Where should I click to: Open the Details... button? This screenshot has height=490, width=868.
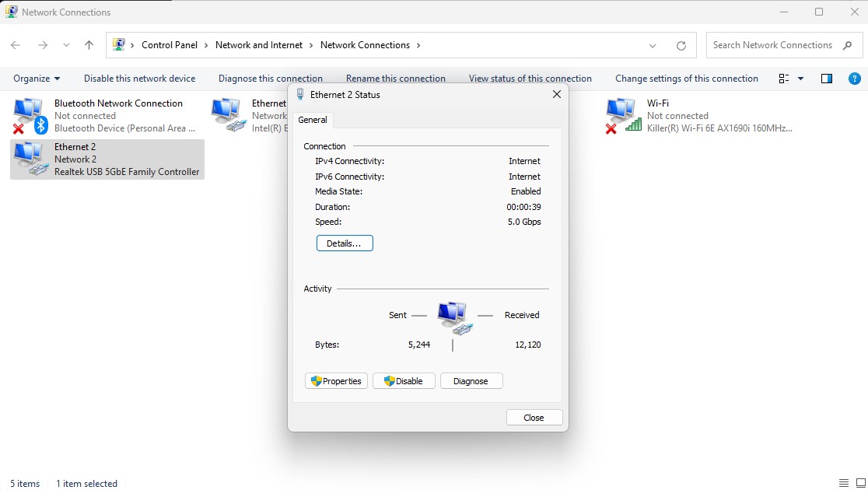click(x=345, y=243)
